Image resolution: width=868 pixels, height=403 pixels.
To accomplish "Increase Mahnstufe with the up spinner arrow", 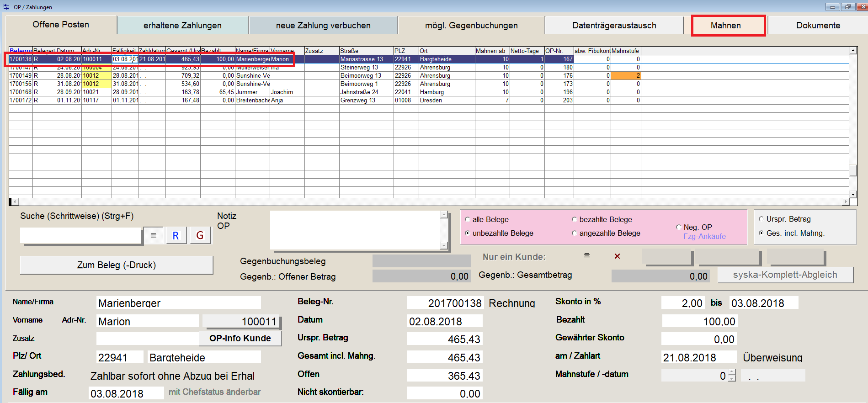I will click(732, 372).
